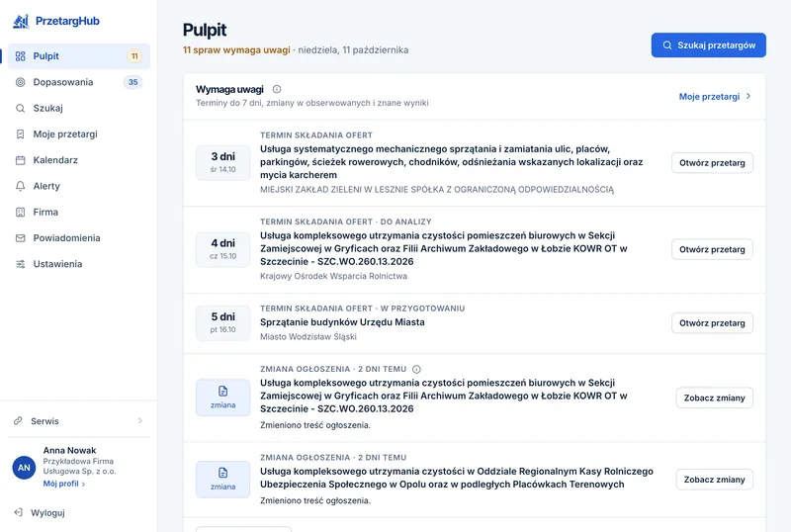Click the Wyloguj logout icon
This screenshot has height=532, width=791.
coord(18,513)
